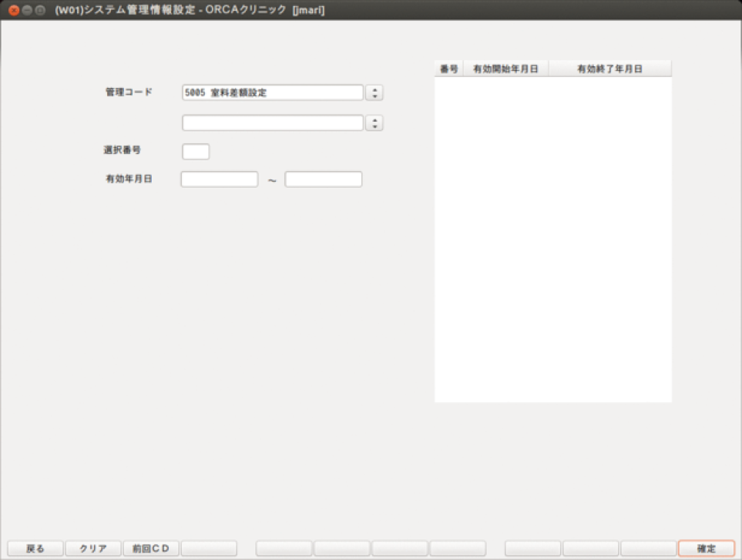The height and width of the screenshot is (560, 742).
Task: Select the 有効終了年月日 column header
Action: (609, 69)
